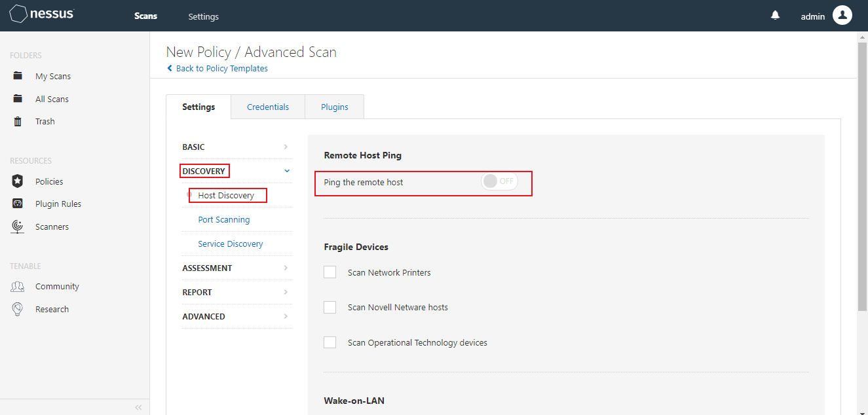Screen dimensions: 868x415
Task: Enable Scan Operational Technology devices checkbox
Action: tap(330, 342)
